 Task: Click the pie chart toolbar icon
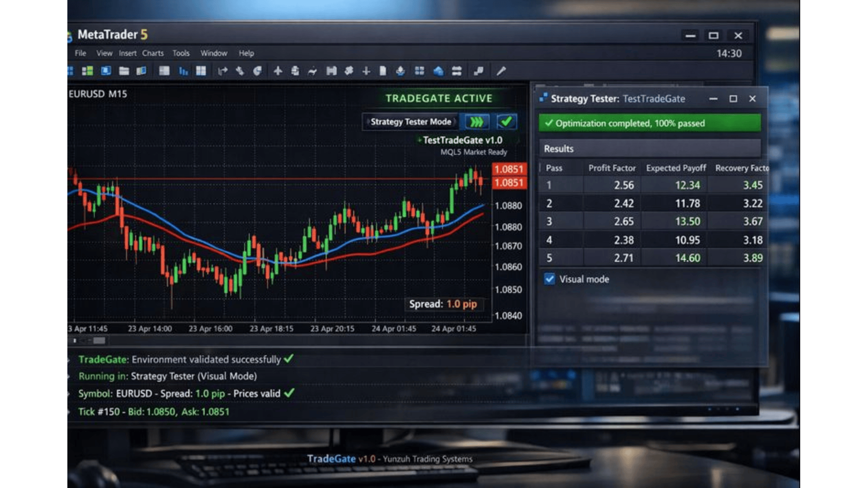tap(257, 71)
